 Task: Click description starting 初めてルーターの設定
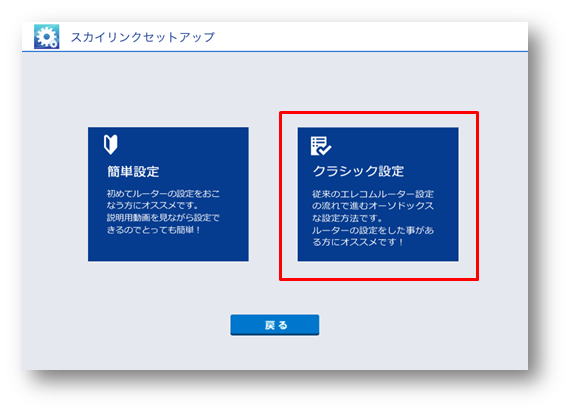click(163, 212)
